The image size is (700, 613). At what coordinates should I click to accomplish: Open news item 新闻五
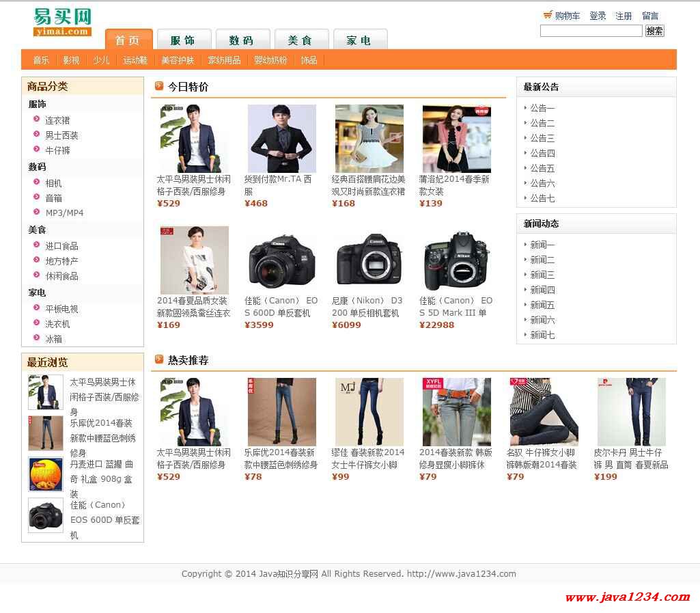[x=542, y=305]
